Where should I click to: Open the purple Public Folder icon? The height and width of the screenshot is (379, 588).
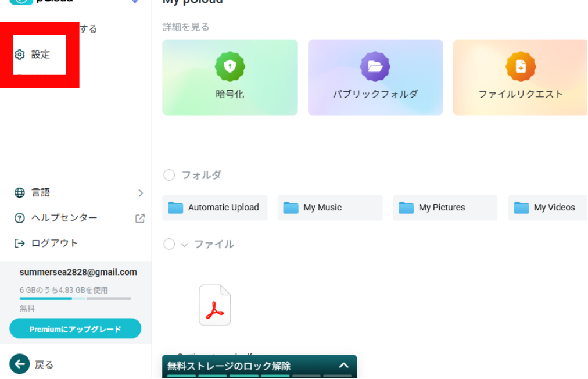[x=375, y=66]
